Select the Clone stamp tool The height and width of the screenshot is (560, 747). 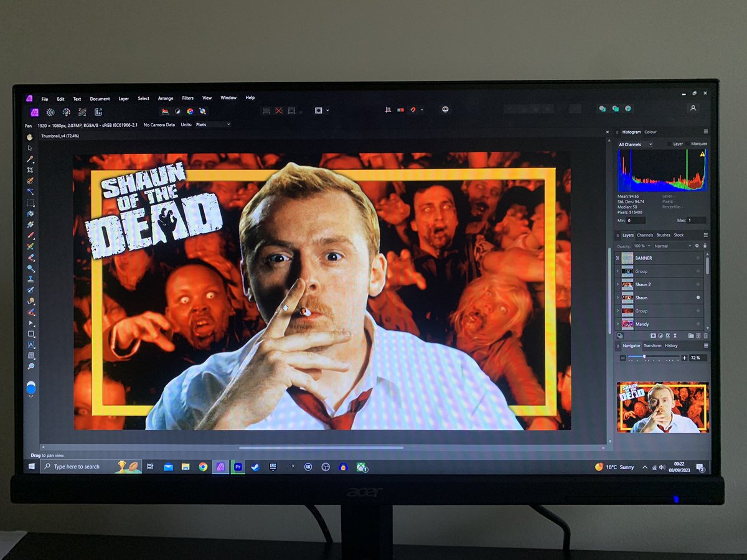(x=30, y=279)
